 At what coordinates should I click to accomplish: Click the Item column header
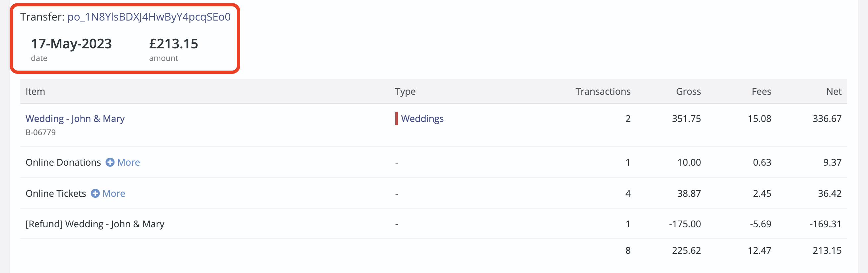click(x=36, y=91)
